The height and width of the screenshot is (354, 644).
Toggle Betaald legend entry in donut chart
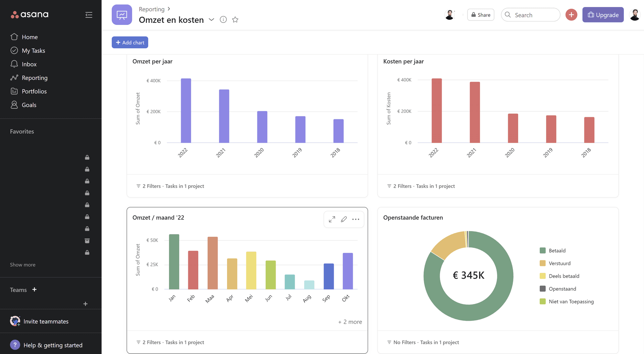tap(557, 251)
